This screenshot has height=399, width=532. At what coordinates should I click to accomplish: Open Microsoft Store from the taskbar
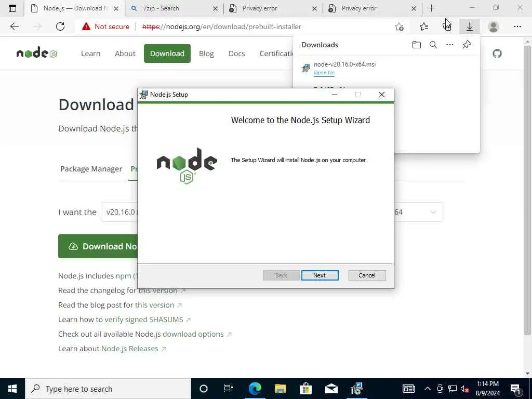305,389
